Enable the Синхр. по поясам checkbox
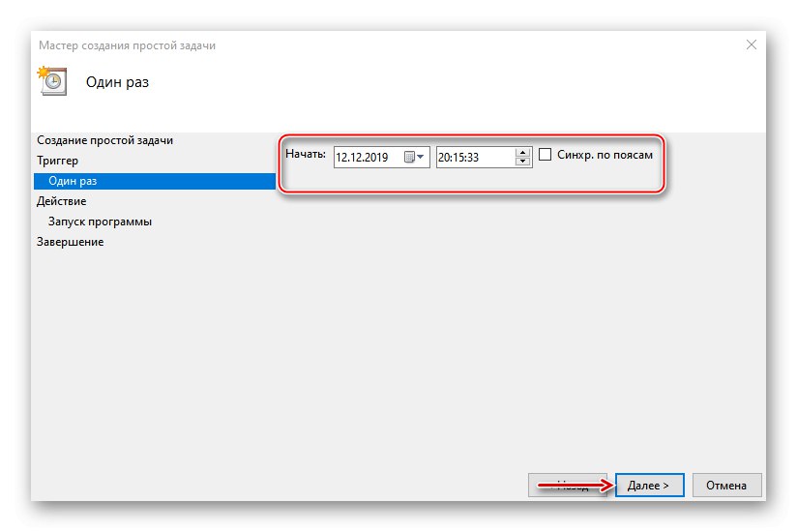This screenshot has height=532, width=797. [x=545, y=155]
